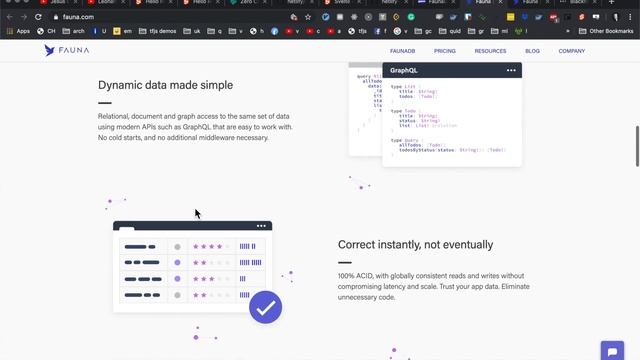Click the red Svelte-like extension icon
This screenshot has height=360, width=640.
tap(582, 17)
